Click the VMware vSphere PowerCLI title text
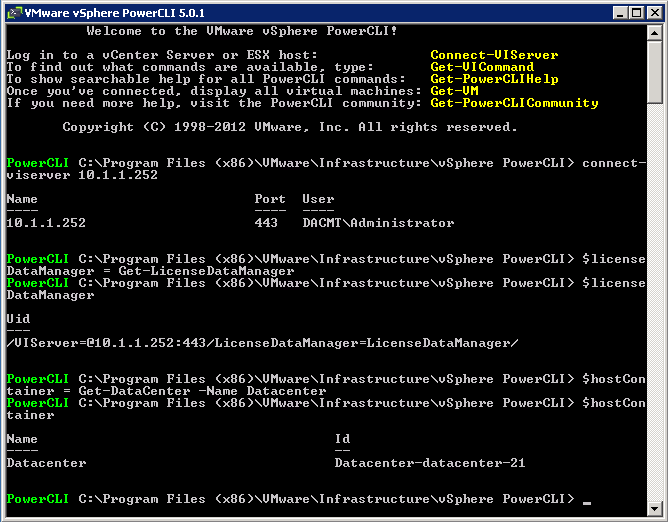This screenshot has width=668, height=522. [x=115, y=13]
